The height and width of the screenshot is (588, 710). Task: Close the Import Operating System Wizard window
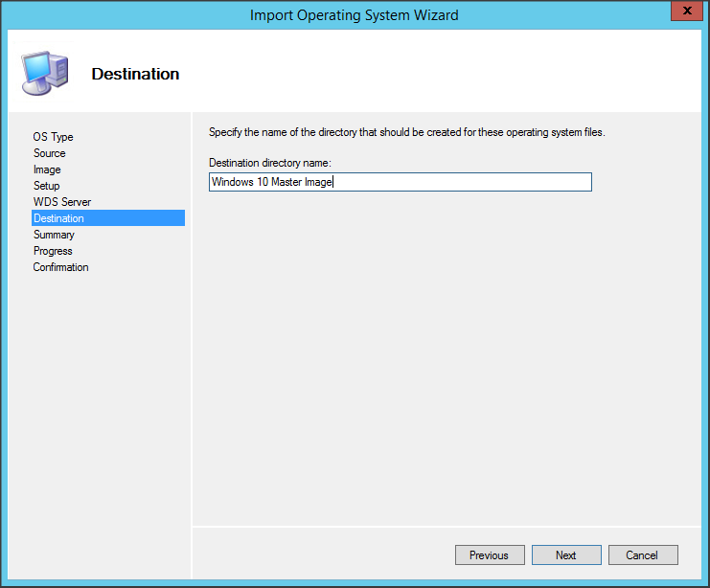click(683, 12)
